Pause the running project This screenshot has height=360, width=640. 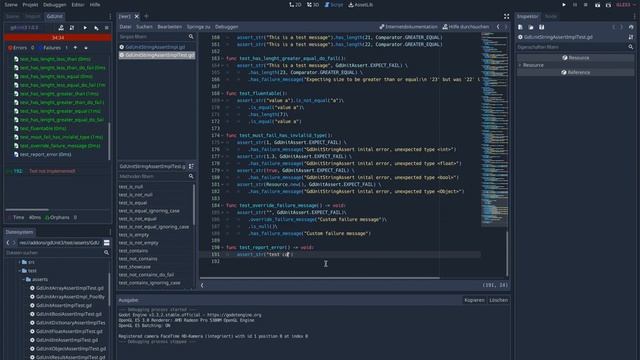pyautogui.click(x=575, y=5)
